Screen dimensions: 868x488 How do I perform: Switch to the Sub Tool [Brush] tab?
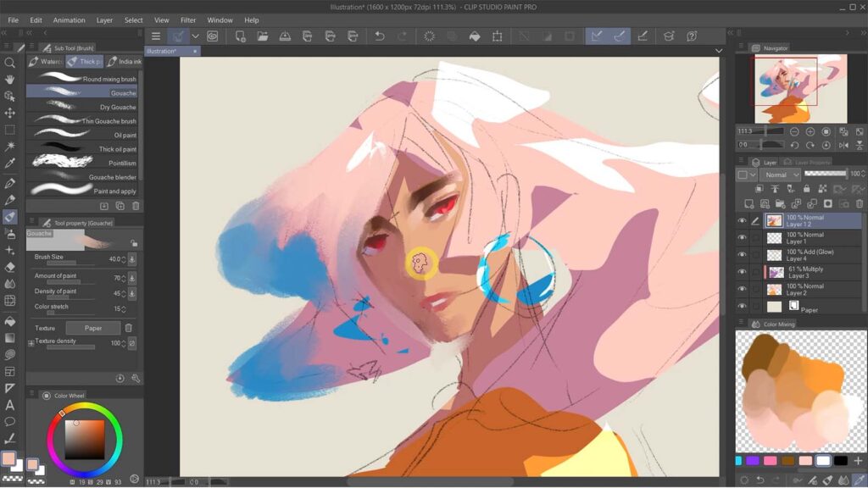72,47
